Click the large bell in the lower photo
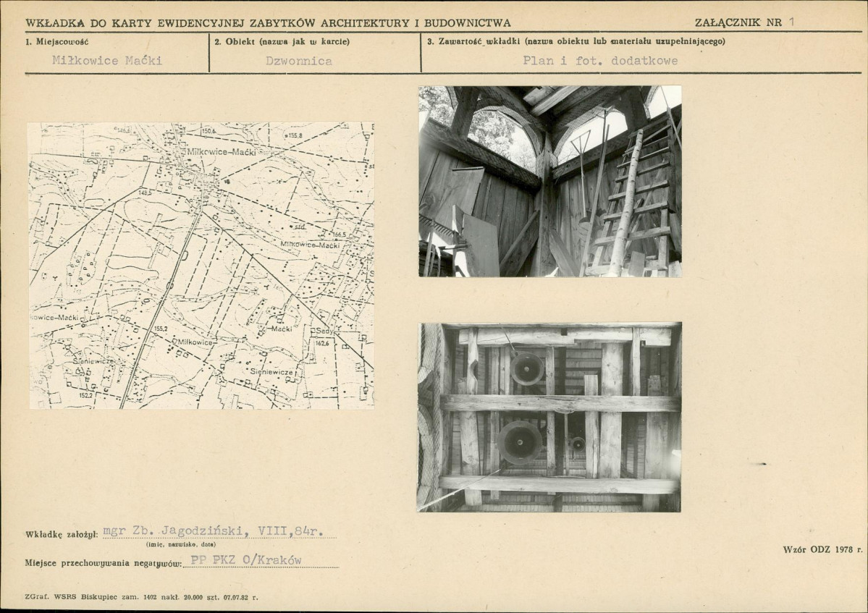The width and height of the screenshot is (868, 613). (x=519, y=441)
